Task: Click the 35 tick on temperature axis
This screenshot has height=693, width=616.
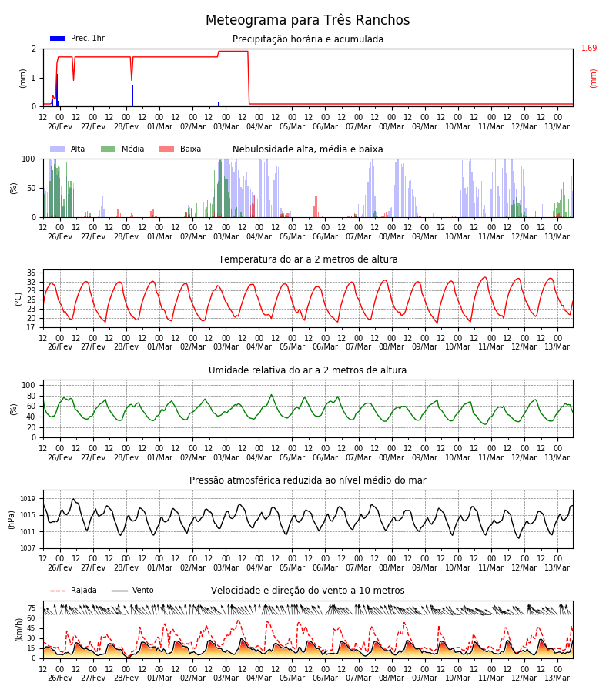Action: pos(31,273)
